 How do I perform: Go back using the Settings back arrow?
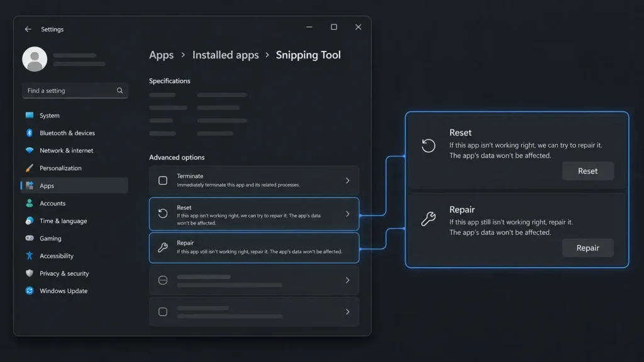[x=28, y=29]
